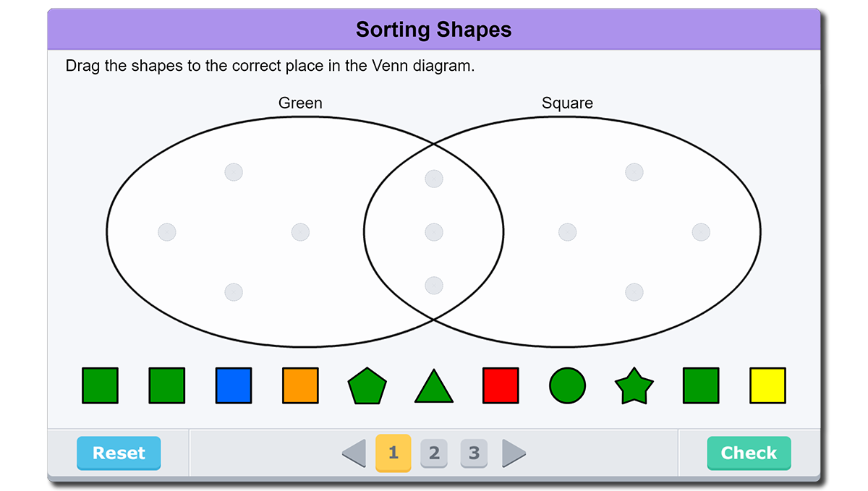This screenshot has height=491, width=868.
Task: Pick the green circle shape
Action: (x=567, y=385)
